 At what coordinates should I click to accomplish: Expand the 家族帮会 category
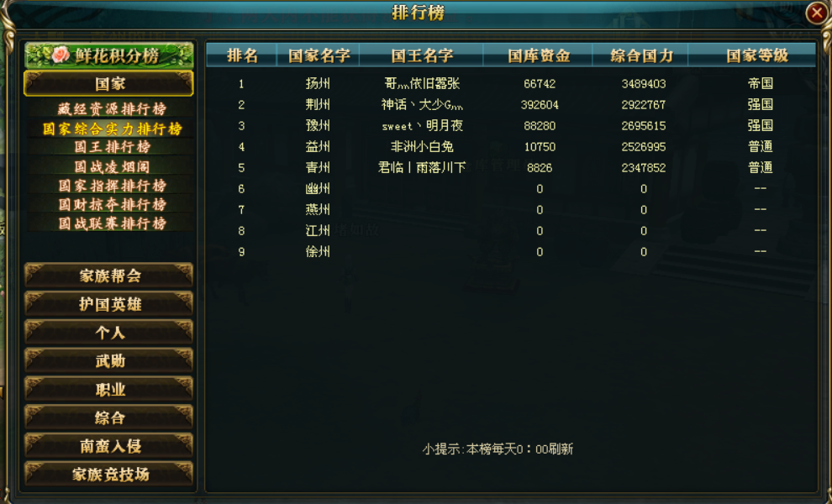click(108, 276)
